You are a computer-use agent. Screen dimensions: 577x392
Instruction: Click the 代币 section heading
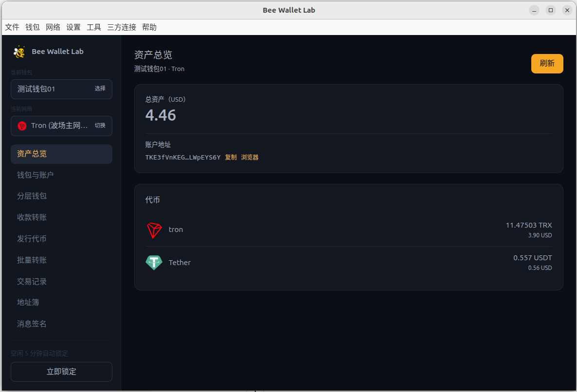click(152, 200)
